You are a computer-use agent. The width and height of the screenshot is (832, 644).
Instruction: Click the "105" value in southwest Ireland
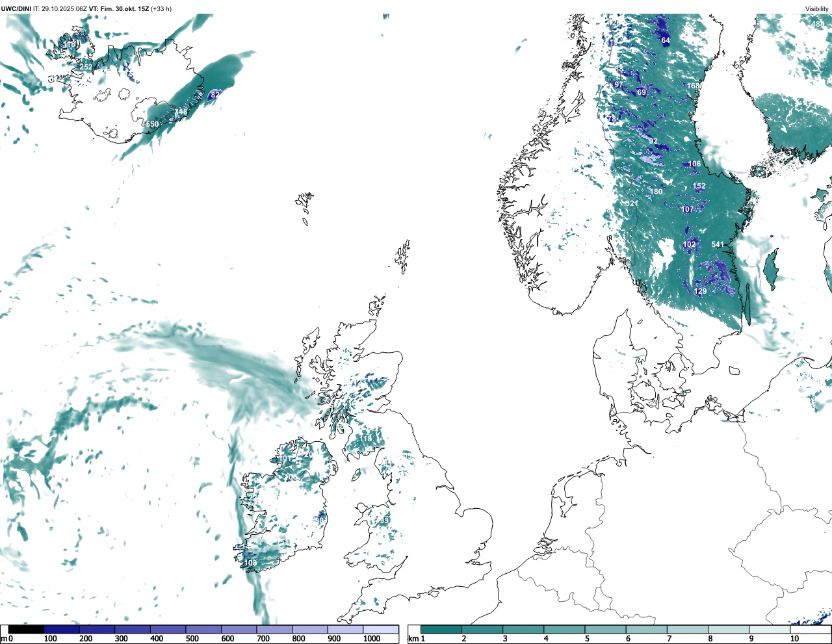(250, 562)
